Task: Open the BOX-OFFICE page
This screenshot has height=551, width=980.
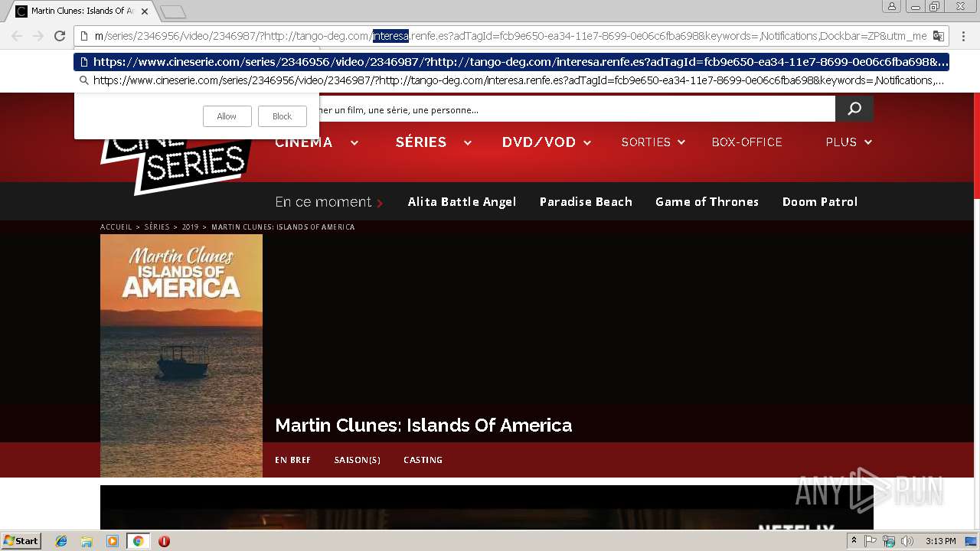Action: [747, 142]
